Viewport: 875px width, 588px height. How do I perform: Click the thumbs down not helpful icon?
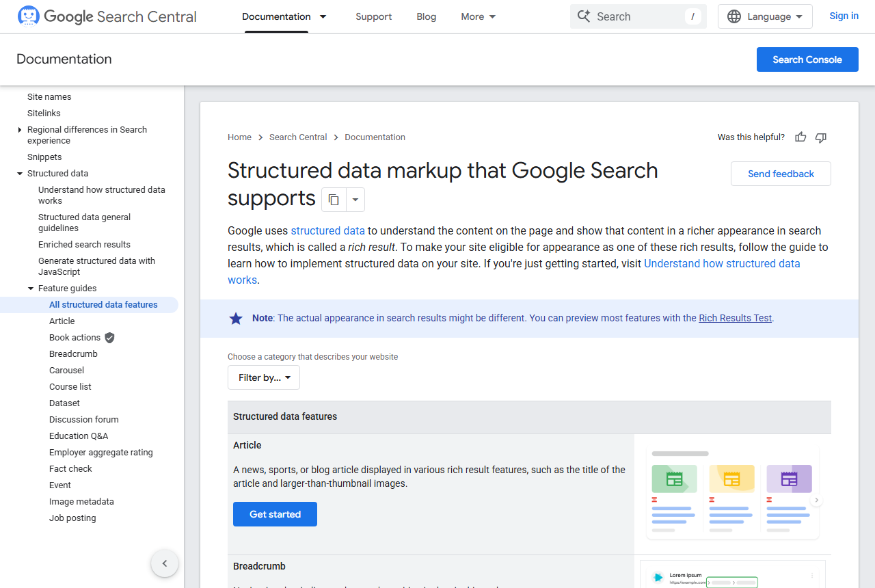(821, 137)
